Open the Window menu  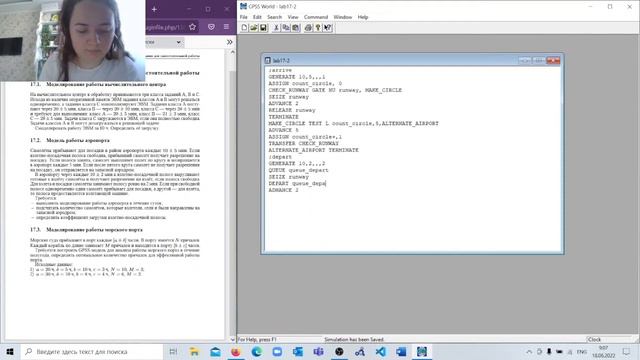click(342, 17)
